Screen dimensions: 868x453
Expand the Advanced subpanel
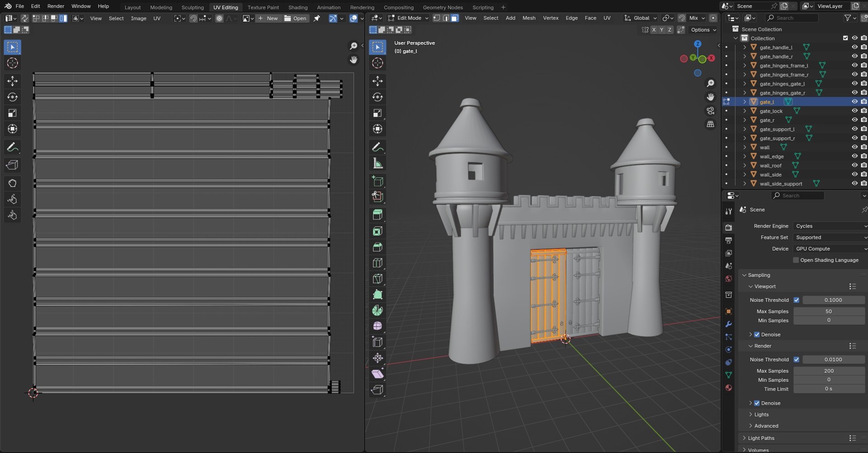[x=766, y=425]
